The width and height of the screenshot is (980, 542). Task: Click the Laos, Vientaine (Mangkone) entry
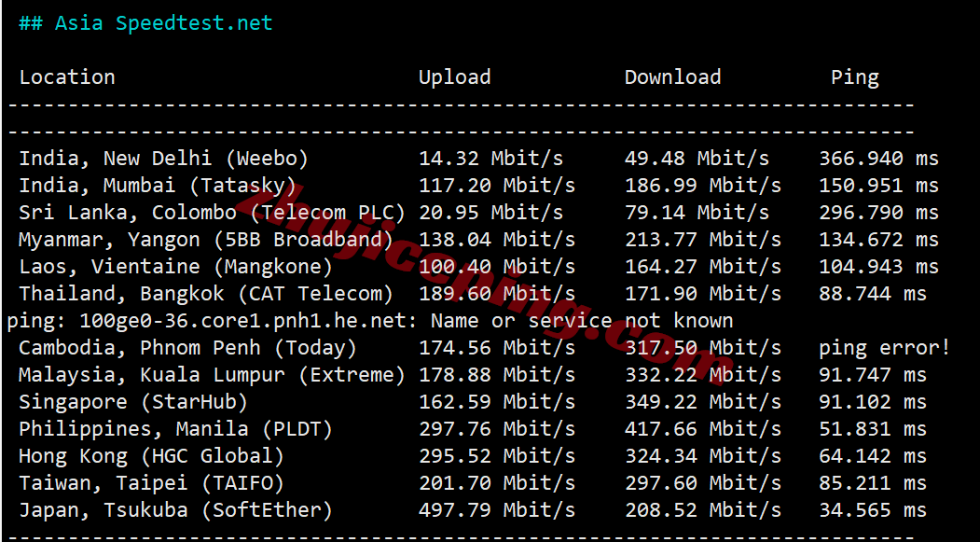[x=175, y=267]
